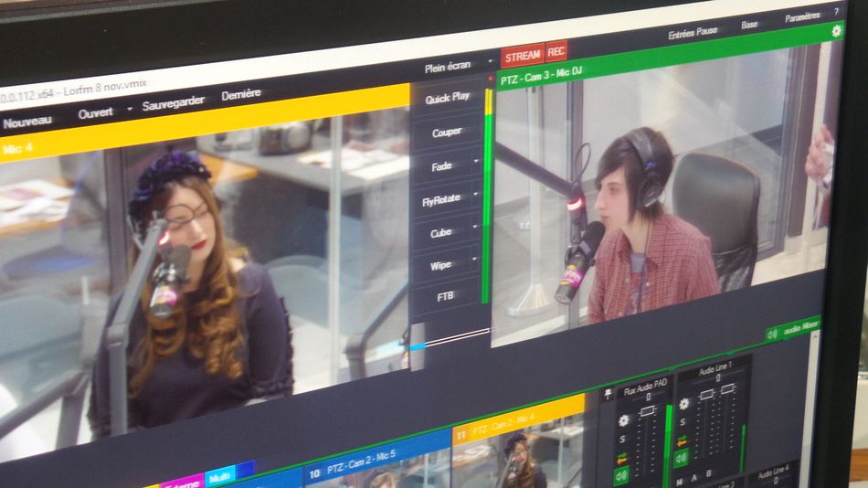Click the routing arrows icon of Audio Line 1

[x=682, y=440]
